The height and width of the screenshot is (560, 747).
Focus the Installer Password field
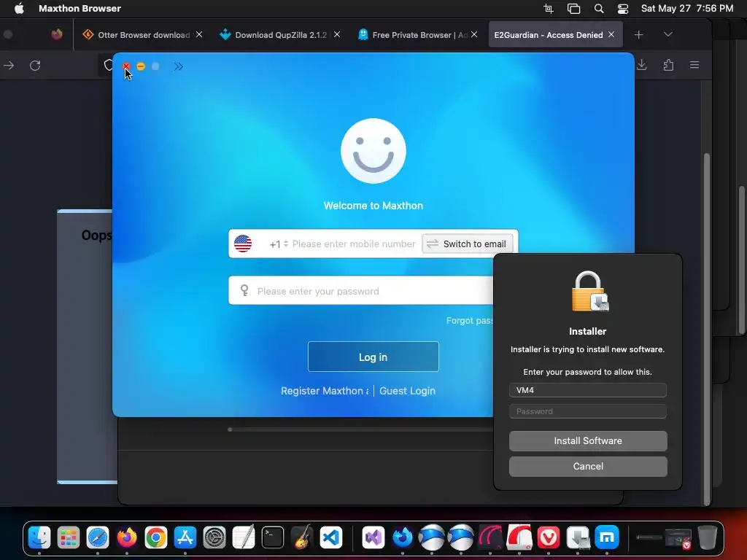[x=587, y=411]
